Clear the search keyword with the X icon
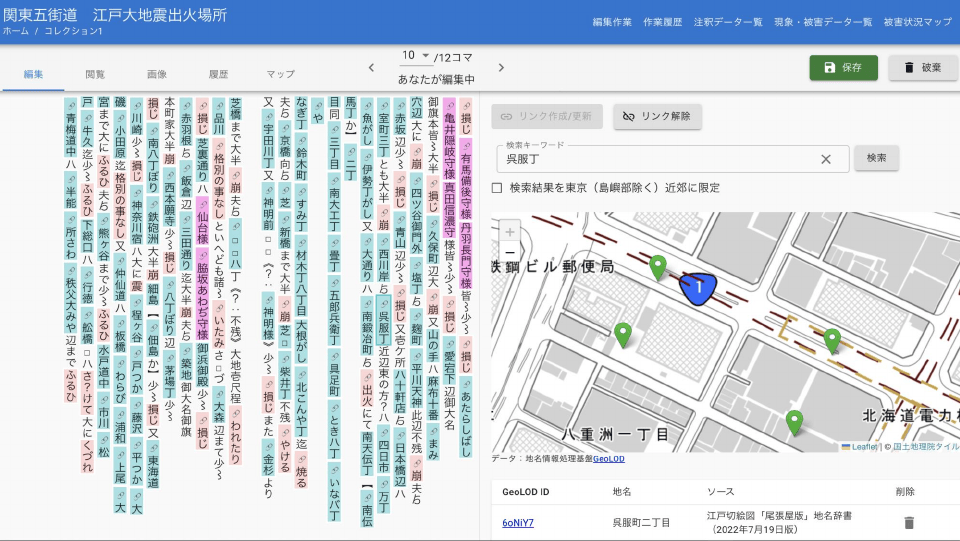Screen dimensions: 960x541 (826, 159)
